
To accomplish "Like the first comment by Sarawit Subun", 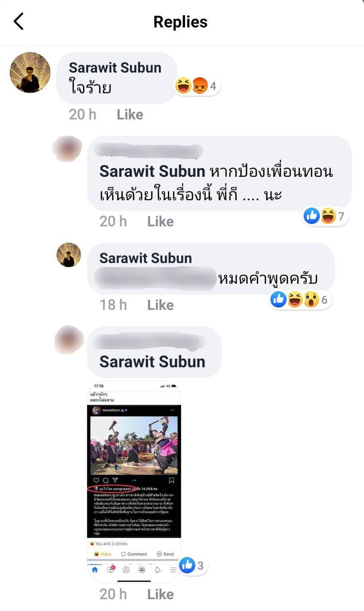I will (x=130, y=114).
